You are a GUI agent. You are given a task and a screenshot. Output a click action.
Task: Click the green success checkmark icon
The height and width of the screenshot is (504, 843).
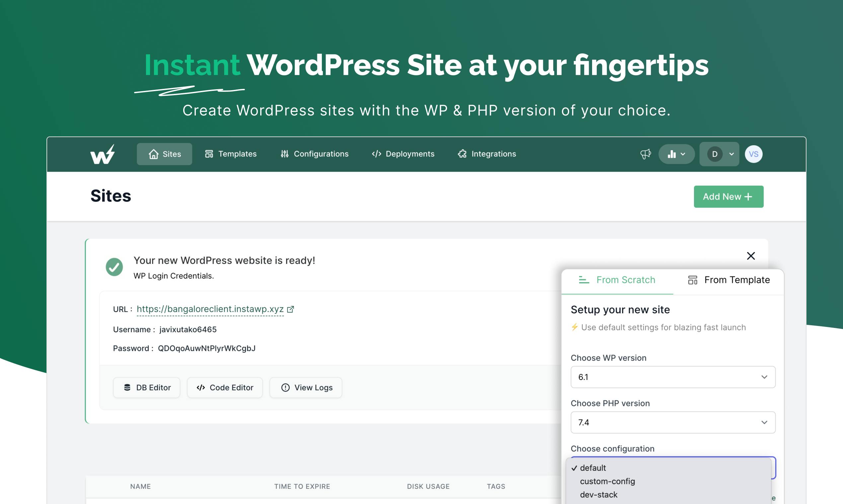114,267
